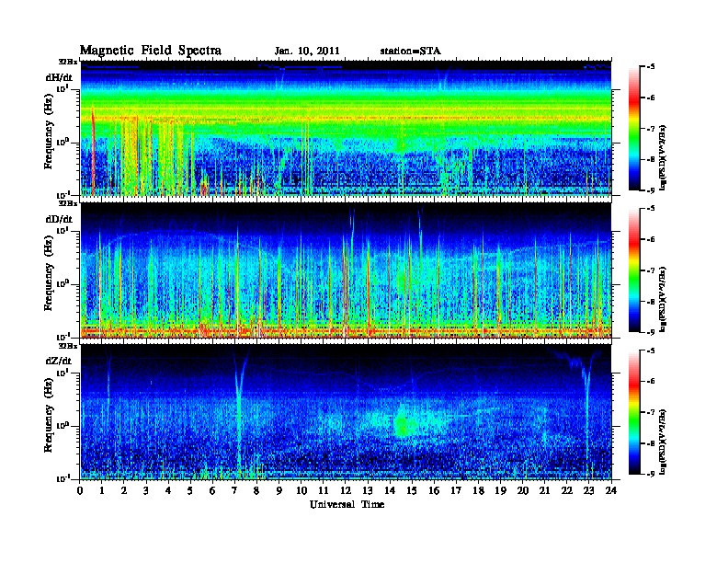Click the hour "3" tick on the time axis
728x563 pixels.
[x=147, y=491]
